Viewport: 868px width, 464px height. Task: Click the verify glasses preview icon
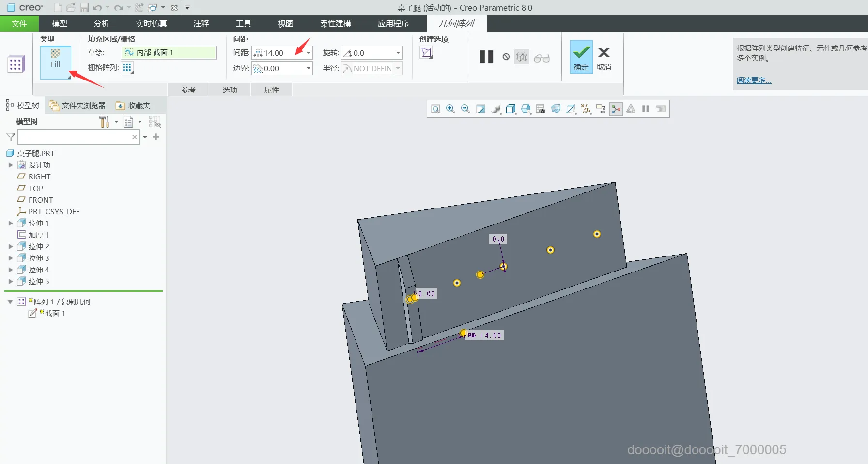pyautogui.click(x=542, y=58)
